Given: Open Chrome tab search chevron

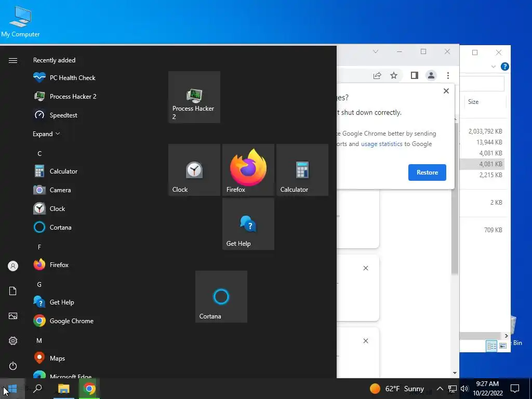Looking at the screenshot, I should (375, 51).
